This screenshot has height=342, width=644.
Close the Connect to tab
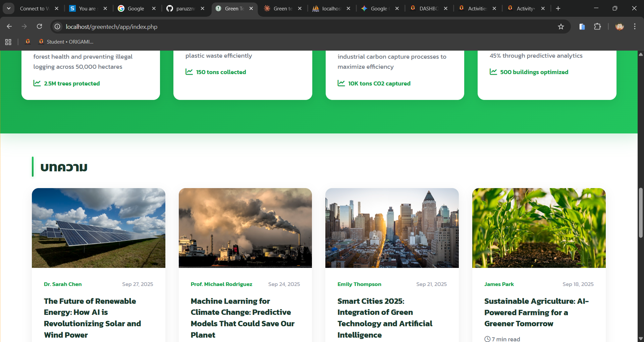(x=57, y=8)
